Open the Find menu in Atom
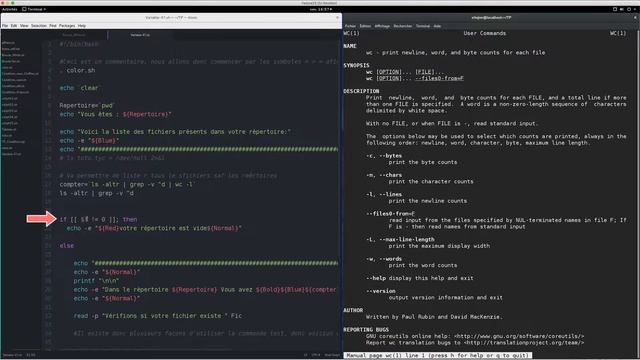The width and height of the screenshot is (640, 360). (x=53, y=26)
